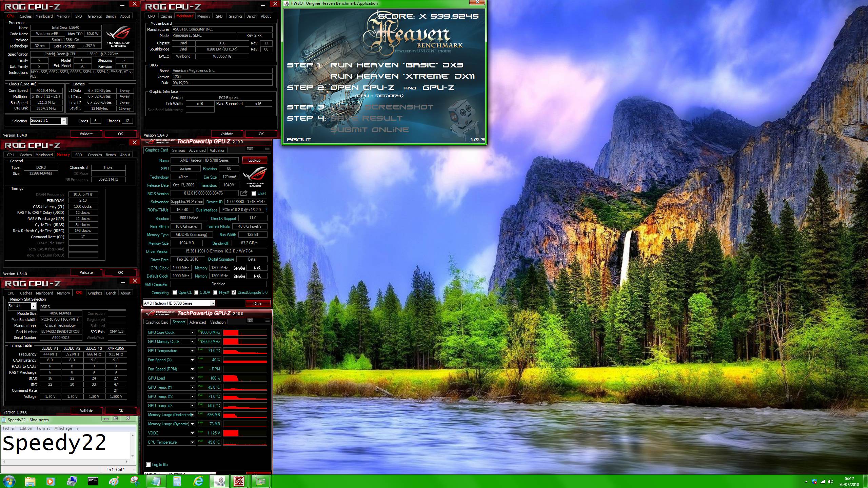
Task: Open the GPU Load sensor dropdown
Action: pos(171,378)
